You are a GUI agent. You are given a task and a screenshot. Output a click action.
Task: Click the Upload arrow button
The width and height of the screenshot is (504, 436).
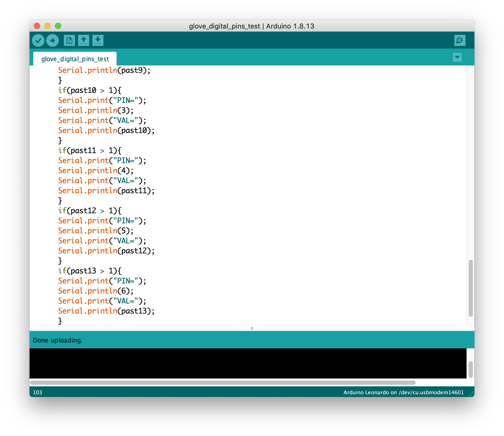point(53,40)
